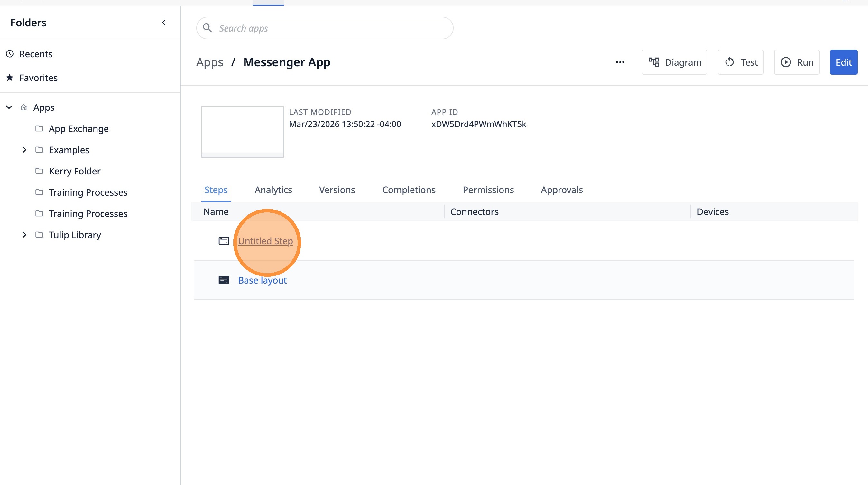The width and height of the screenshot is (868, 485).
Task: Click the home icon beside Apps
Action: pyautogui.click(x=23, y=107)
